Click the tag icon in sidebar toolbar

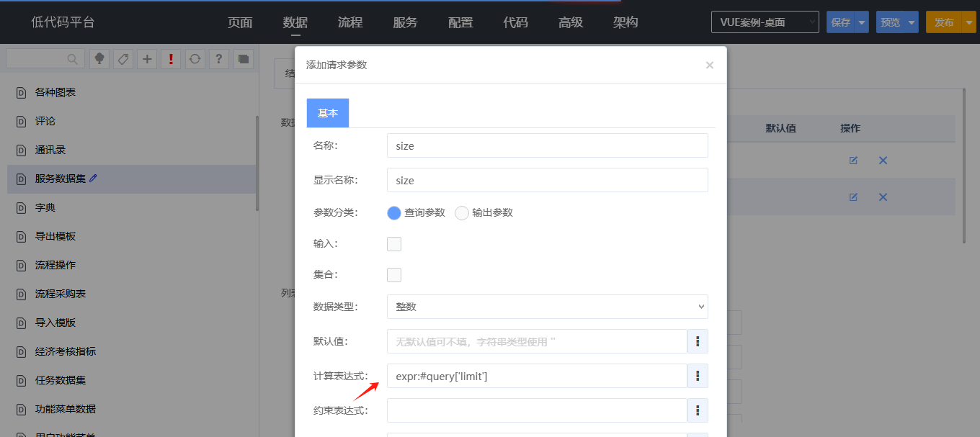[x=123, y=59]
